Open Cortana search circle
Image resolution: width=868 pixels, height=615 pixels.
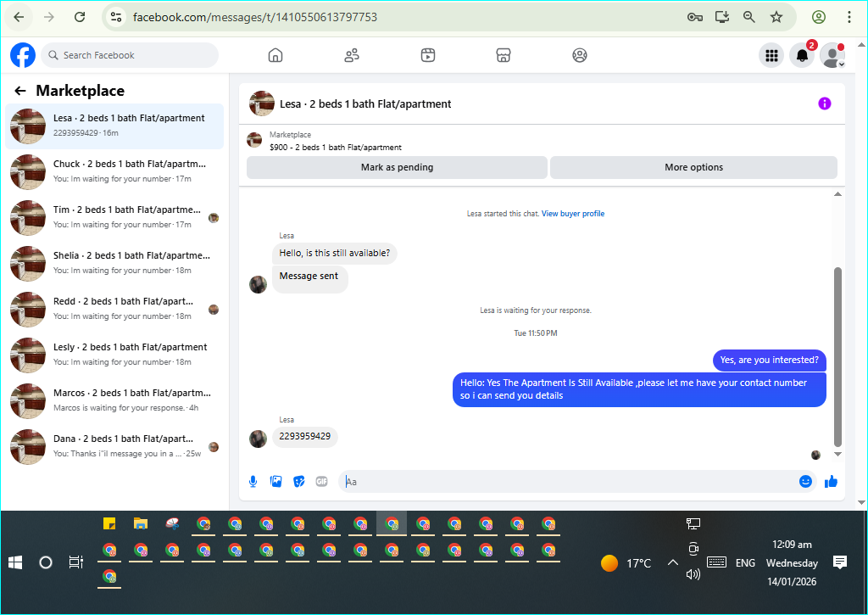pos(46,563)
